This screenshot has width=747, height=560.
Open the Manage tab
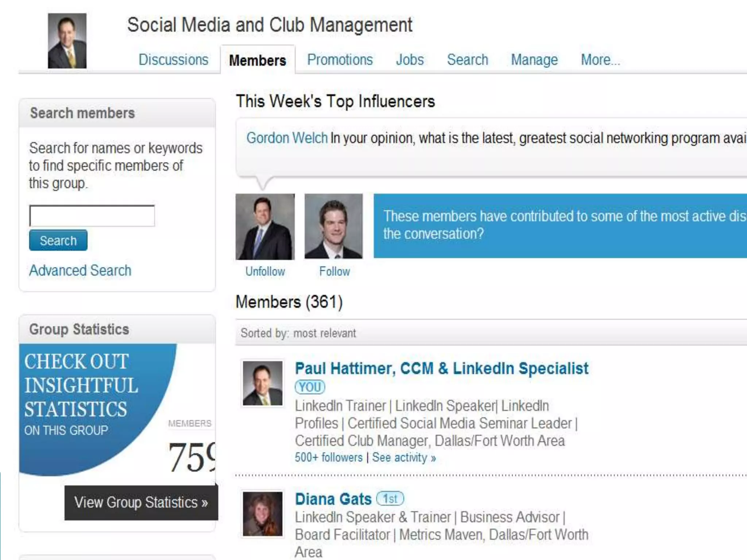tap(534, 60)
